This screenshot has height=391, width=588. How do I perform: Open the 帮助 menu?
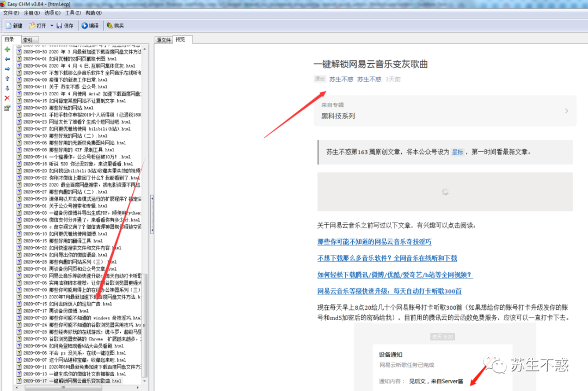(94, 13)
